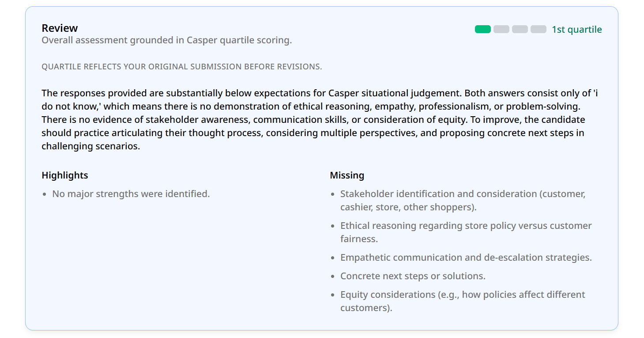Click the quartile progress bar

[510, 29]
